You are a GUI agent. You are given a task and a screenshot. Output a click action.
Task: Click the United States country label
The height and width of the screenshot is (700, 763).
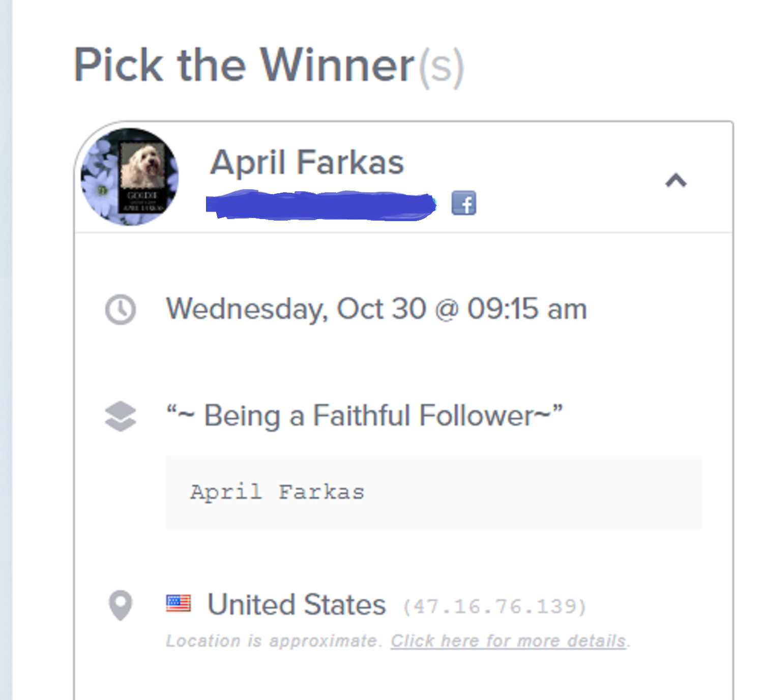(297, 604)
